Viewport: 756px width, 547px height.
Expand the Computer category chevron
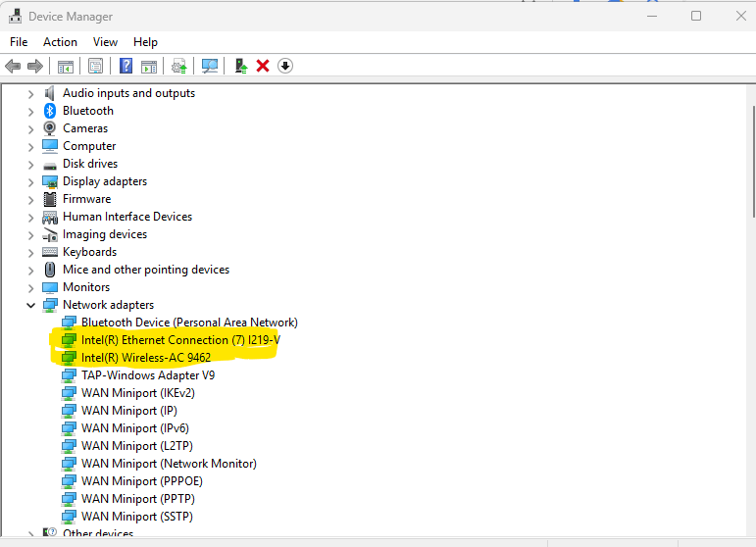pos(30,147)
